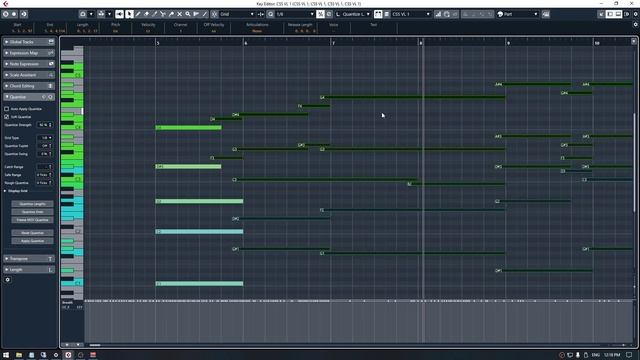The width and height of the screenshot is (640, 360).
Task: Expand the Chord Editing section
Action: [x=29, y=86]
